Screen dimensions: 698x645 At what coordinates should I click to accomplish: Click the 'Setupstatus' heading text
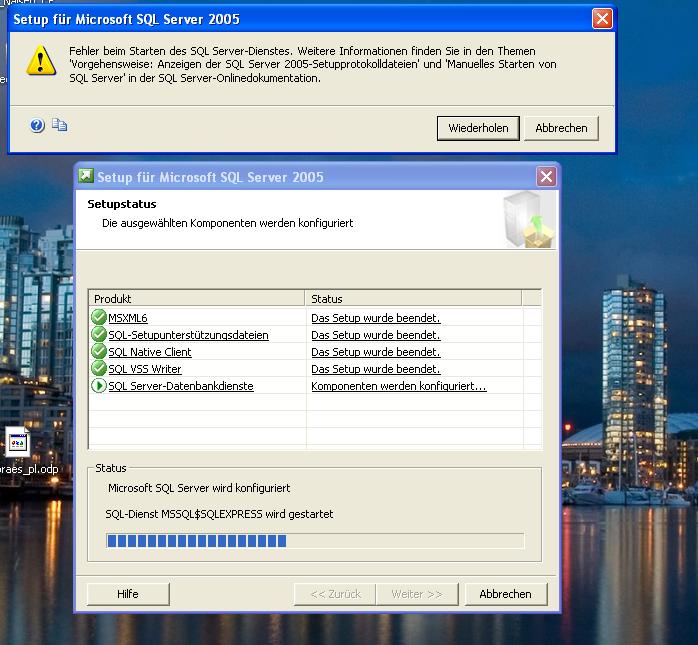click(122, 204)
